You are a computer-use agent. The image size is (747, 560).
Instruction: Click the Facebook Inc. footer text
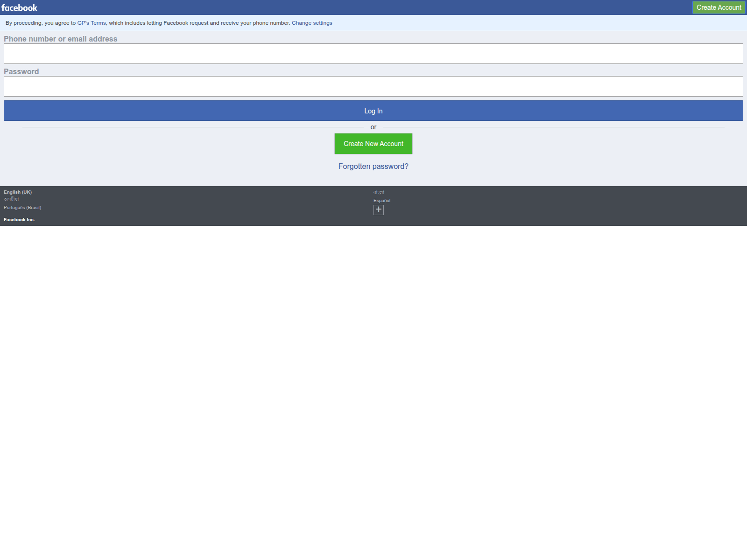[x=19, y=220]
